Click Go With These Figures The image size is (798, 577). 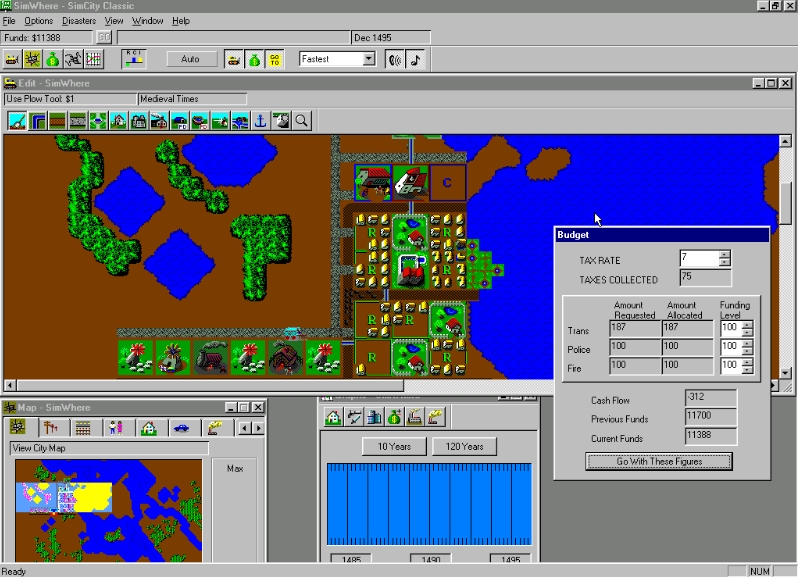659,461
